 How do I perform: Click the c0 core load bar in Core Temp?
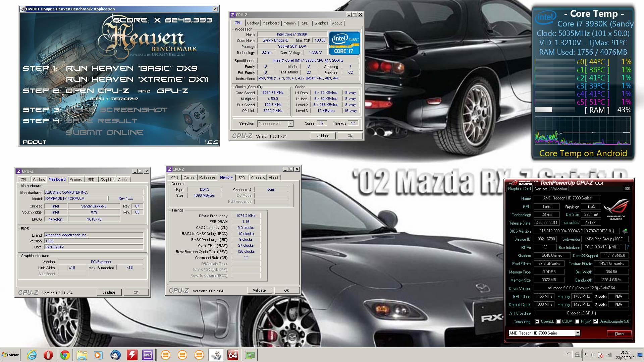pyautogui.click(x=555, y=62)
